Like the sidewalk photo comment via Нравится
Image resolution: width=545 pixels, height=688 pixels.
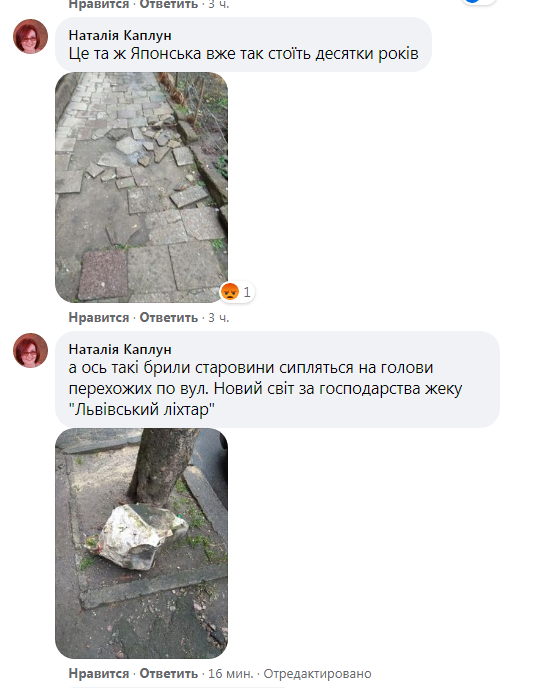[99, 317]
